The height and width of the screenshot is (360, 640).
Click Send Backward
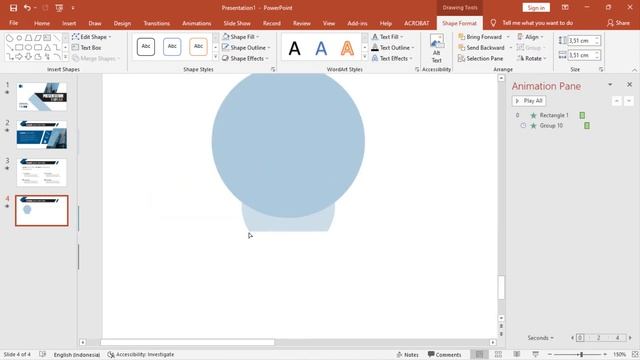click(482, 48)
